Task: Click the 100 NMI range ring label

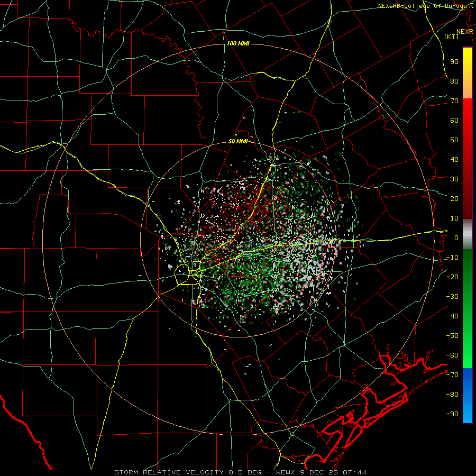Action: coord(238,44)
